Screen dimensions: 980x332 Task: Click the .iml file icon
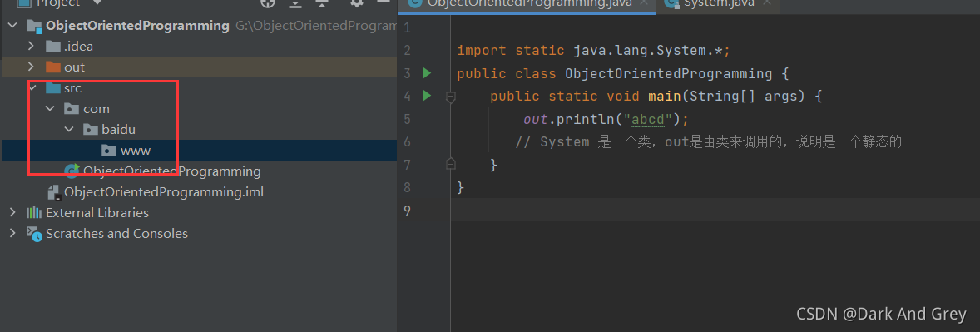point(54,192)
